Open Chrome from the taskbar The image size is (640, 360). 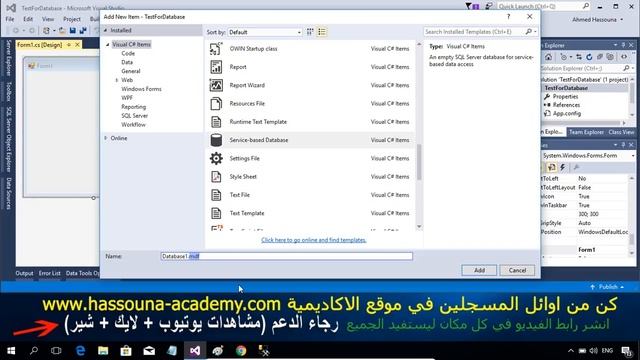pyautogui.click(x=241, y=351)
